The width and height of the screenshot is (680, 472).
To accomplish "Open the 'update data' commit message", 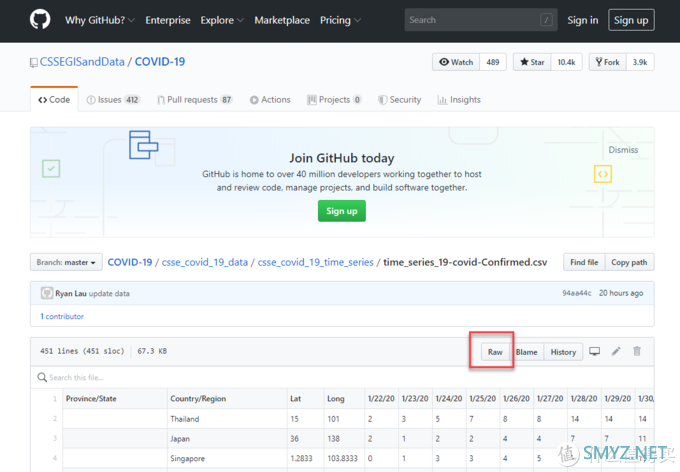I will (109, 293).
